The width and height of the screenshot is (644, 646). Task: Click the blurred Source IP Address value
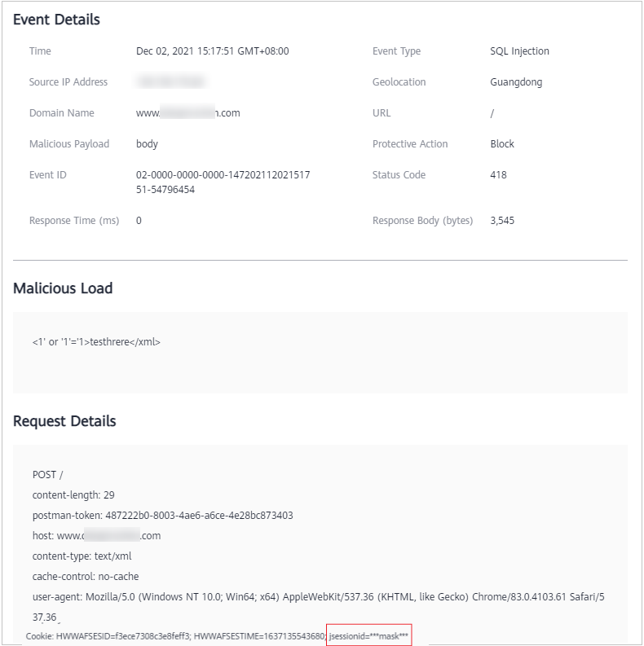(170, 81)
